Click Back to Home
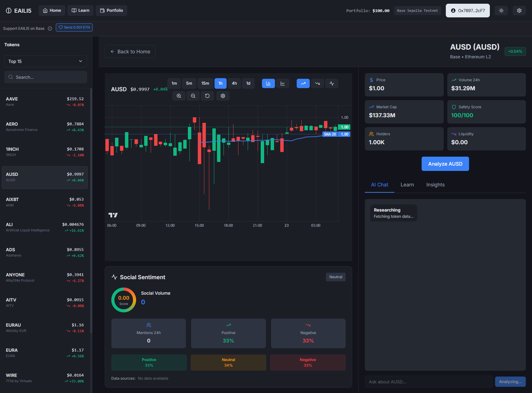The image size is (532, 393). coord(130,51)
